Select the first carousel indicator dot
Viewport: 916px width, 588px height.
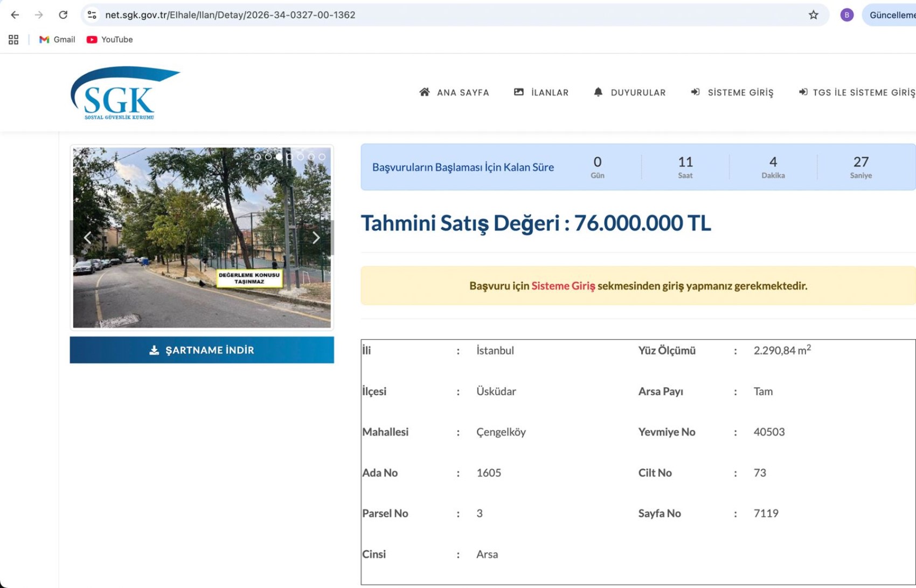[258, 157]
